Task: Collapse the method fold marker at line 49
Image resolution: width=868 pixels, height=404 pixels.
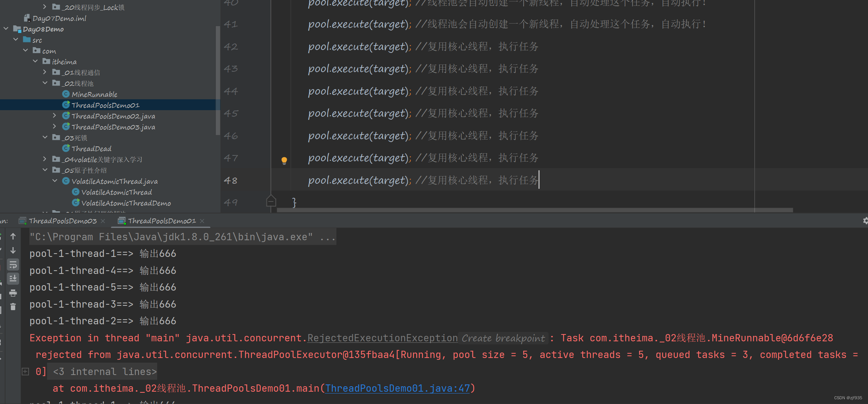Action: point(271,201)
